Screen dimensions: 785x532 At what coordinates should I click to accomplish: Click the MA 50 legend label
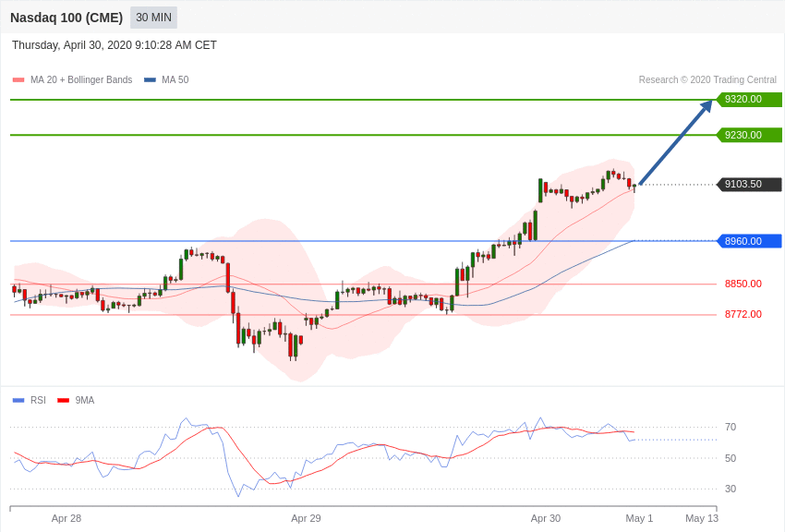(175, 80)
